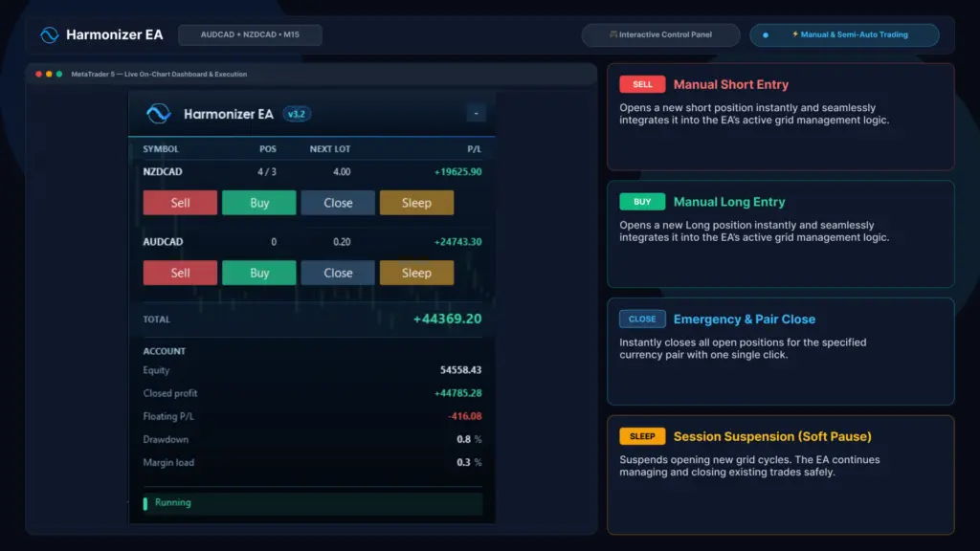
Task: Click the AUDCAD symbol name
Action: pyautogui.click(x=163, y=242)
